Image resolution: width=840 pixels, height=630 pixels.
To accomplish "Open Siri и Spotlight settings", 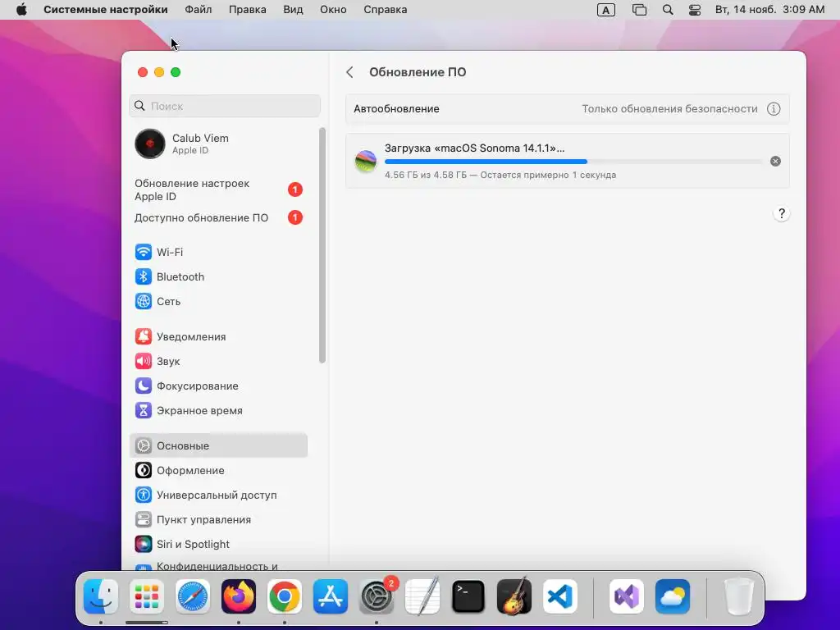I will (x=218, y=545).
